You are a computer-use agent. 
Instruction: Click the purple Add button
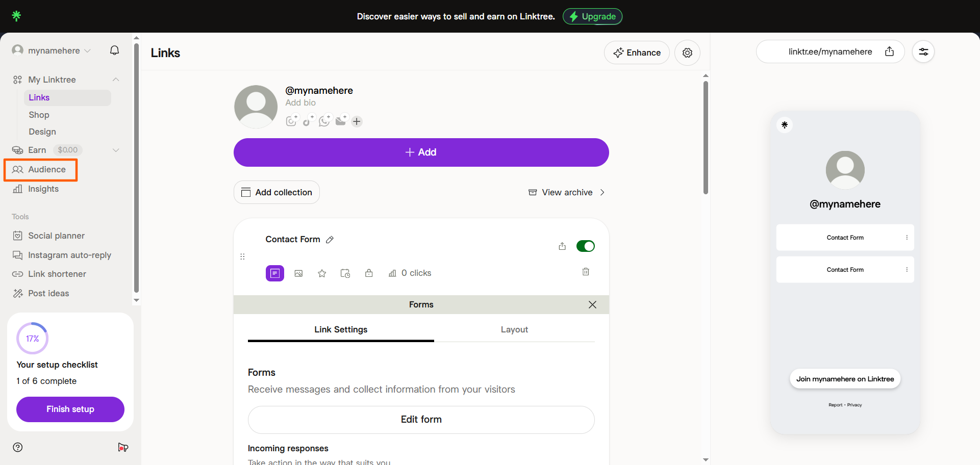421,152
